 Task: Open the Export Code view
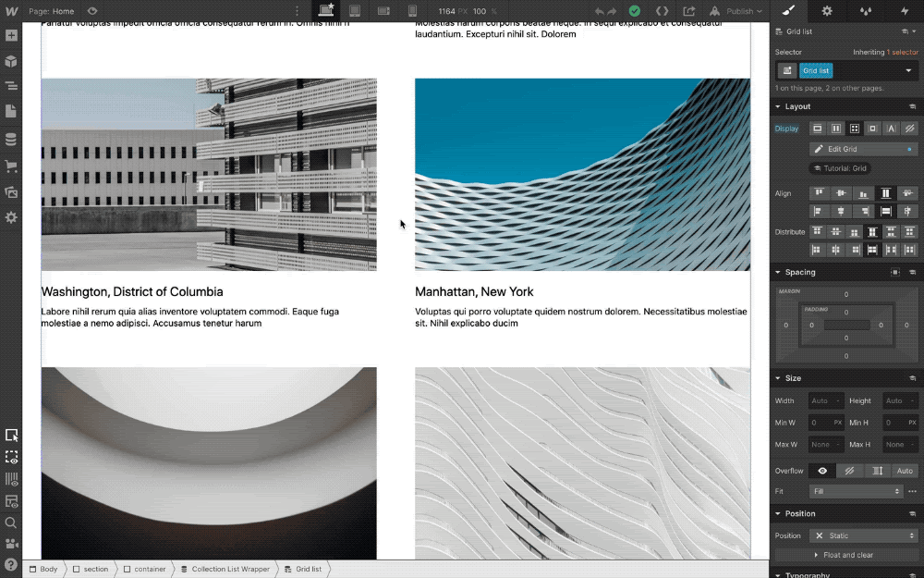[x=663, y=11]
